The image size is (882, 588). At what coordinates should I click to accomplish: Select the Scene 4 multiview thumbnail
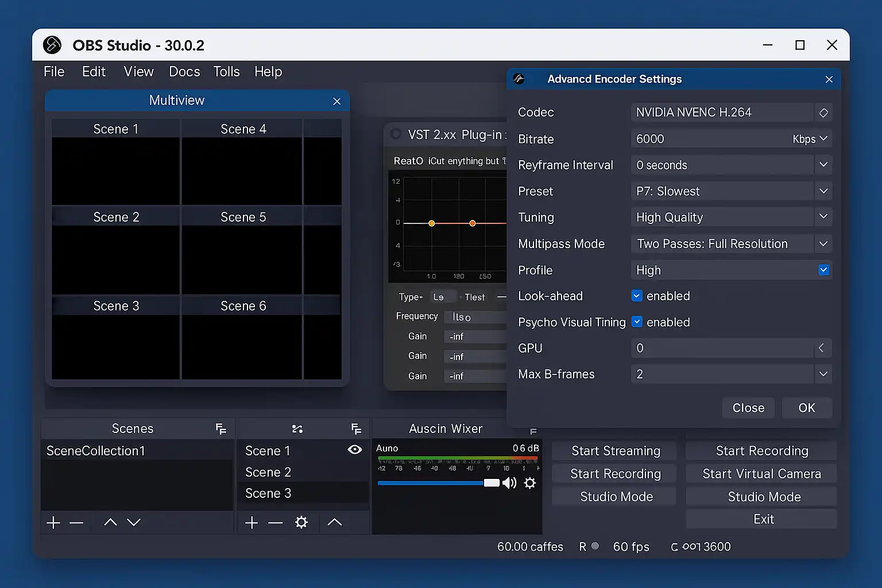click(242, 162)
